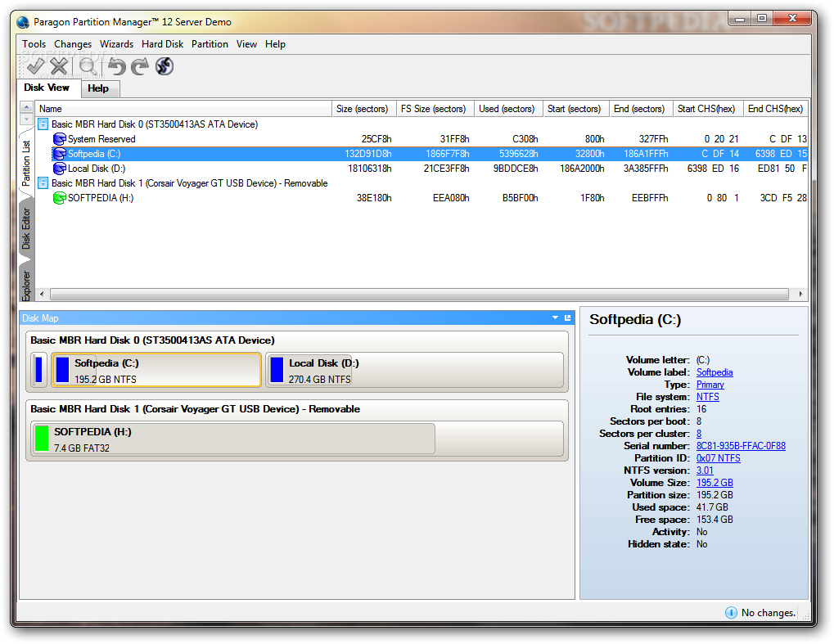834x644 pixels.
Task: Switch to the Disk View tab
Action: [x=47, y=88]
